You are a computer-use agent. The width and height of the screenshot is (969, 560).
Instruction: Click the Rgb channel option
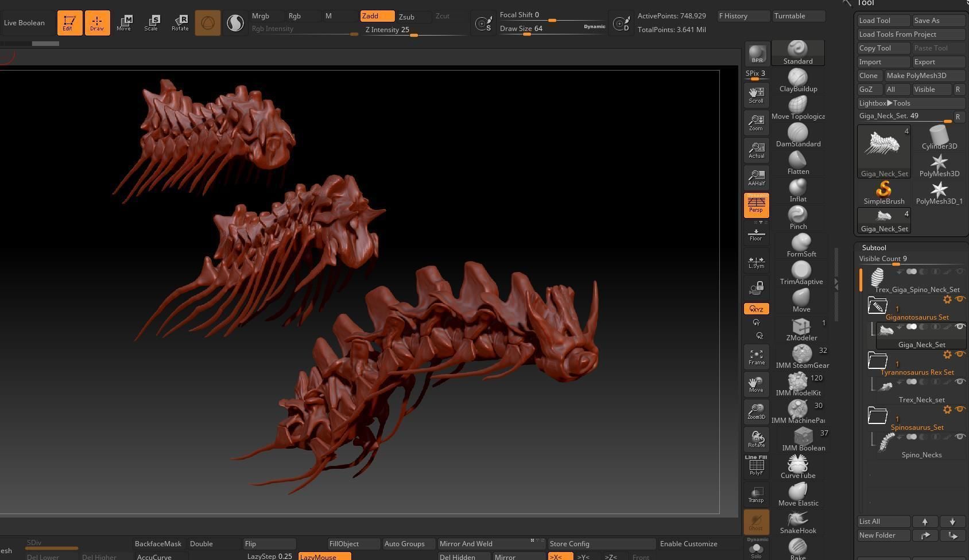[303, 16]
